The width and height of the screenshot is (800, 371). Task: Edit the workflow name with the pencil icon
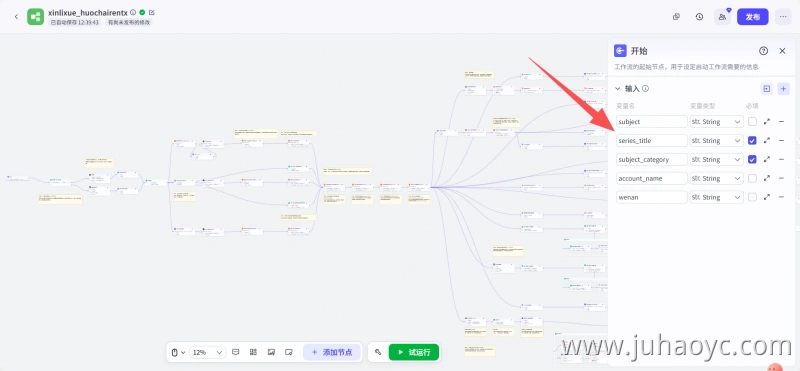tap(152, 12)
